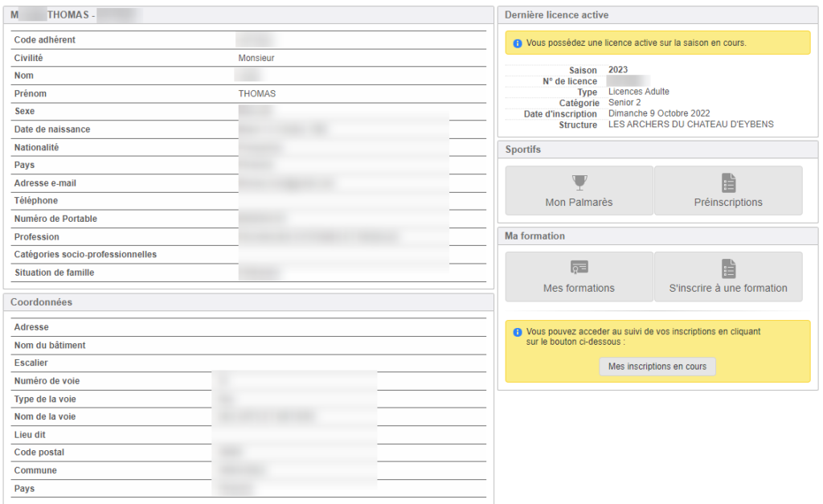Click the Prénom label
Screen dimensions: 823x504
click(x=31, y=94)
